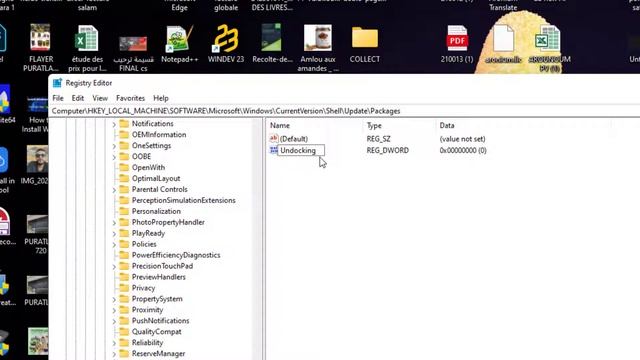The width and height of the screenshot is (640, 360).
Task: Select the ReserveManager key
Action: click(158, 354)
